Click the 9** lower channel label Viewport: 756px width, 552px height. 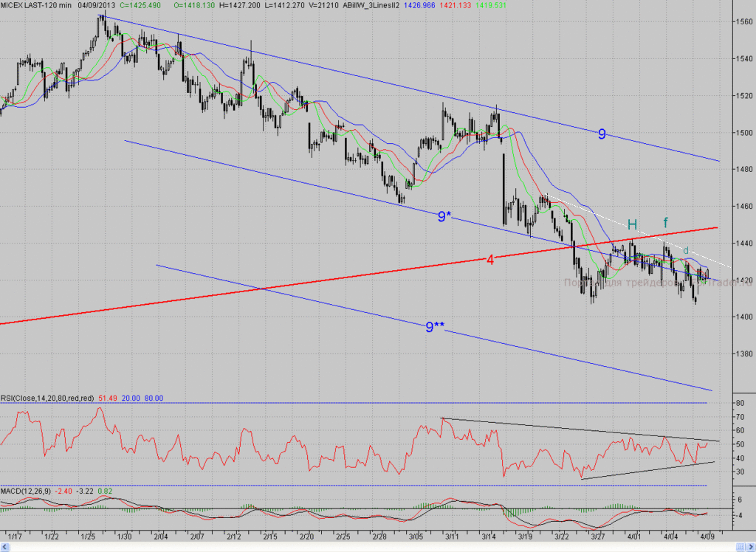tap(435, 327)
